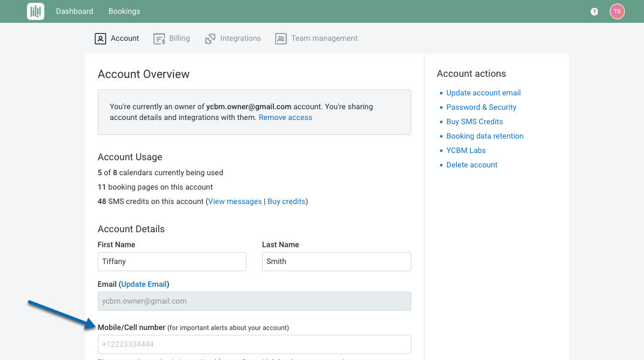This screenshot has width=644, height=360.
Task: Open help via the question mark icon
Action: [x=594, y=11]
